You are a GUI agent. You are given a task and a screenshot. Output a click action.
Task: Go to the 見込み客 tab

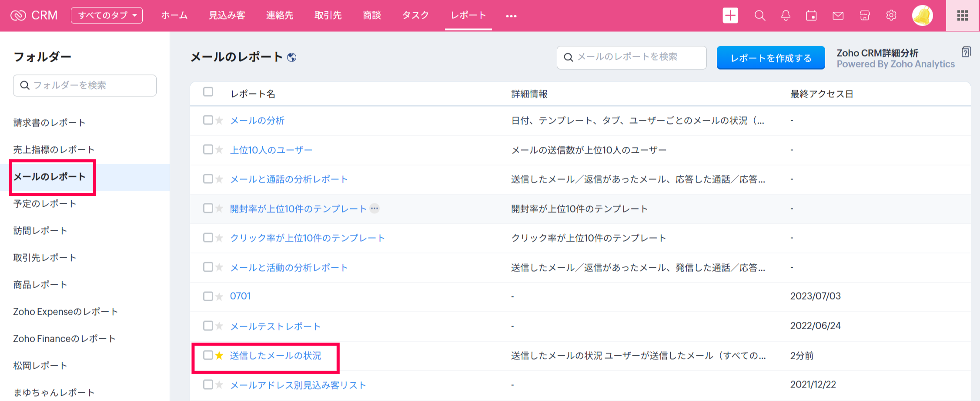227,16
